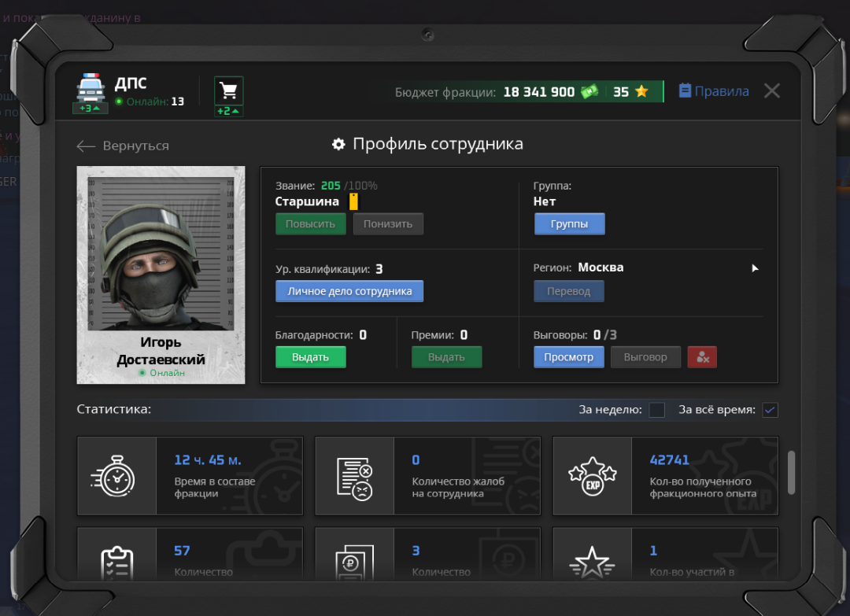Image resolution: width=850 pixels, height=616 pixels.
Task: Click the complaints document icon
Action: click(x=354, y=477)
